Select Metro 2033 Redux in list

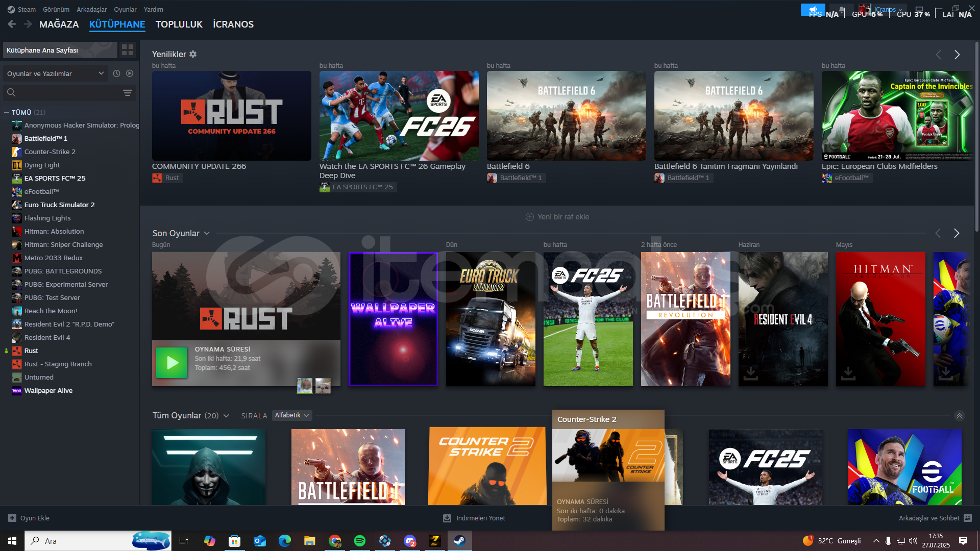click(53, 258)
